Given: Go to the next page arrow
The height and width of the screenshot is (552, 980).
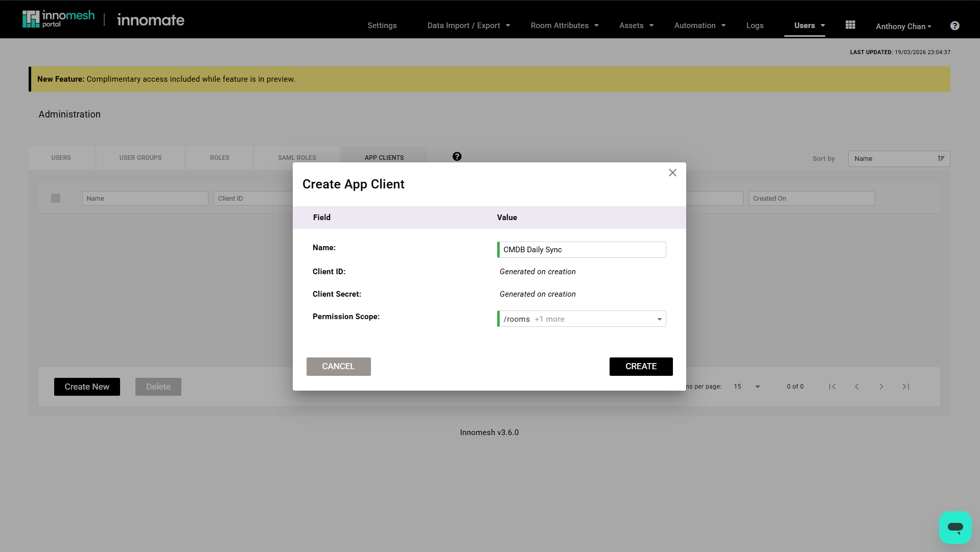Looking at the screenshot, I should pos(881,387).
